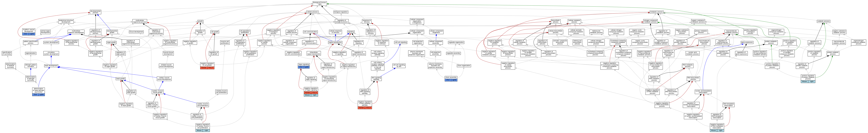
Task: Click determination of bilateral symmetry node
Action: [10, 66]
